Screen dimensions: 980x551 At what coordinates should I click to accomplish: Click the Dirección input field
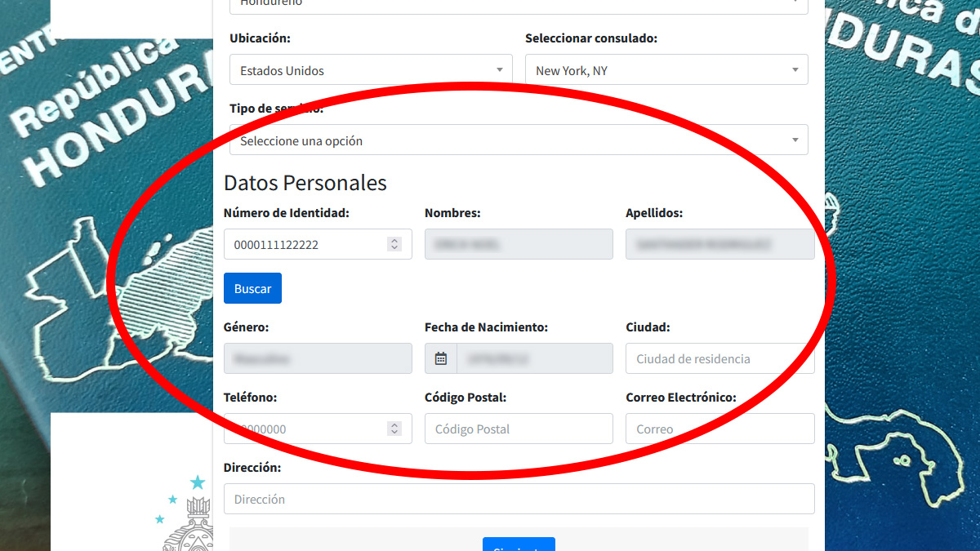click(519, 499)
